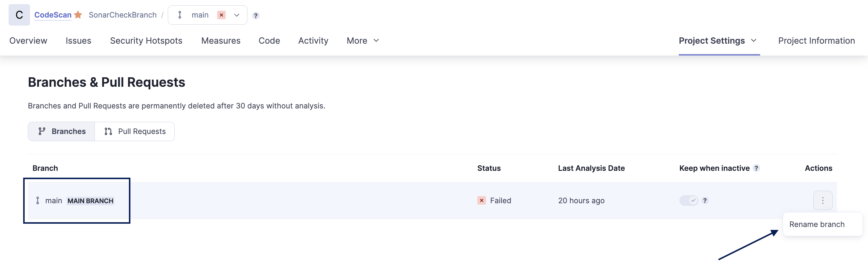Choose Rename branch from the menu
This screenshot has width=868, height=265.
[817, 224]
